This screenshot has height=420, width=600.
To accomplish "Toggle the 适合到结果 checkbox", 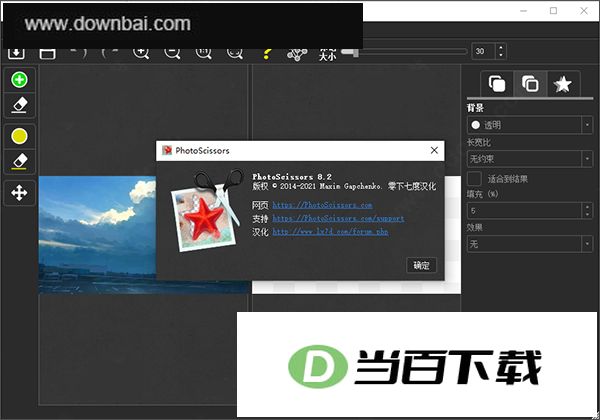I will 474,179.
